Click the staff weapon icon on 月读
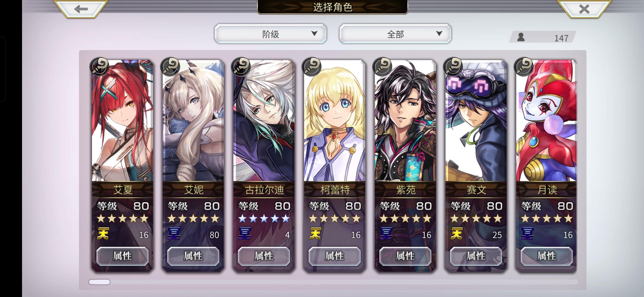The height and width of the screenshot is (297, 644). click(x=524, y=67)
